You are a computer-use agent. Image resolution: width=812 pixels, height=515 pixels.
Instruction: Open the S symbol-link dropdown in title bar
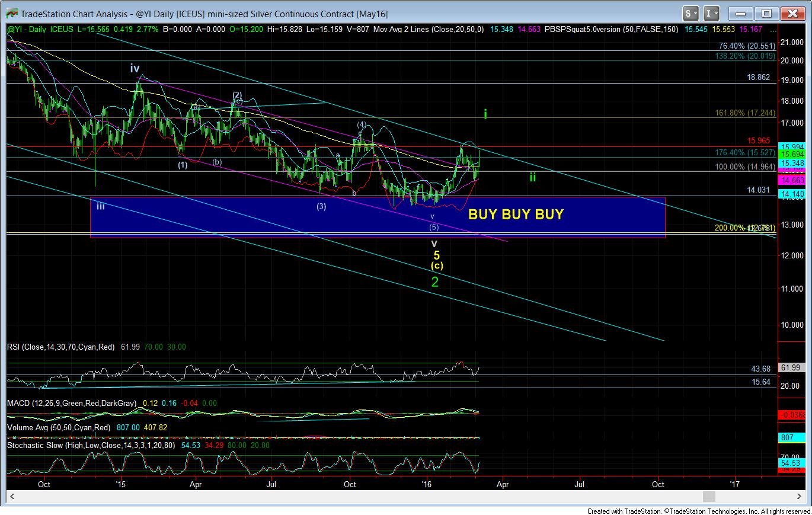coord(691,13)
